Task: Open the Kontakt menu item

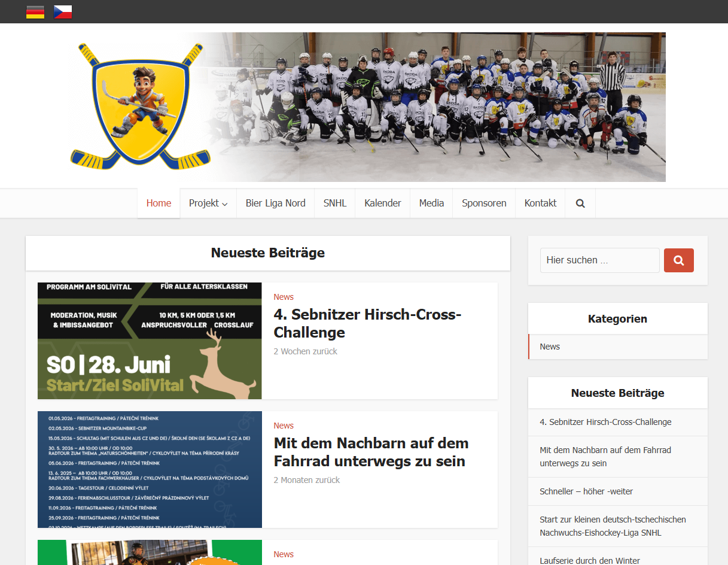Action: pos(540,203)
